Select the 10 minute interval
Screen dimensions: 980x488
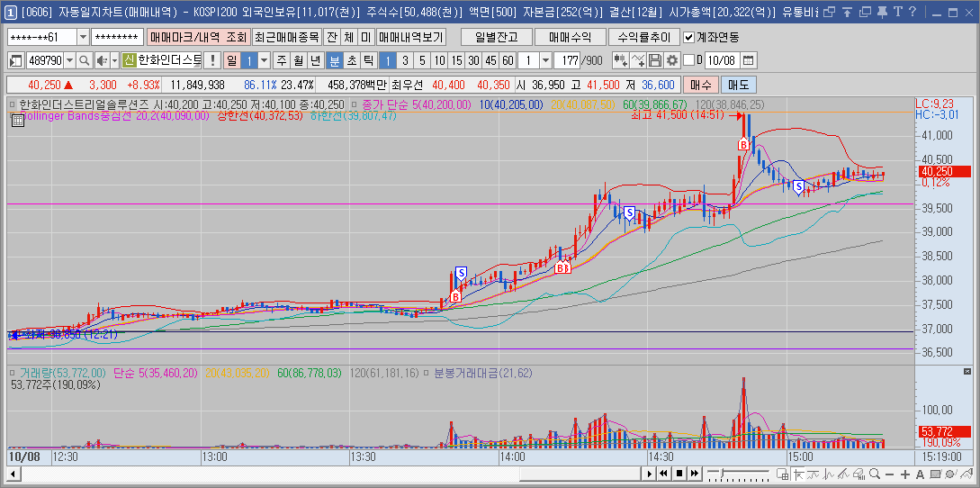pos(440,60)
